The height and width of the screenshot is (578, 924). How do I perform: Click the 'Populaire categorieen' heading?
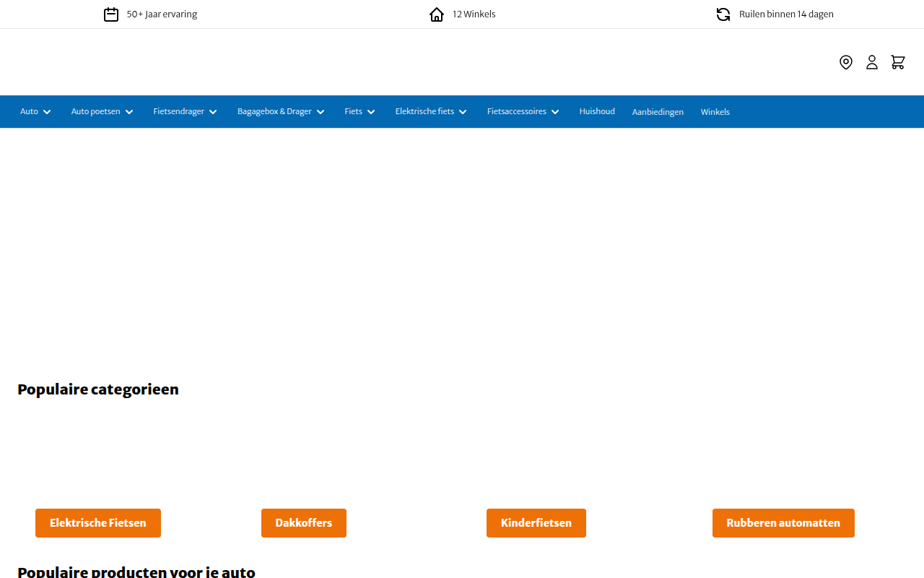click(98, 389)
